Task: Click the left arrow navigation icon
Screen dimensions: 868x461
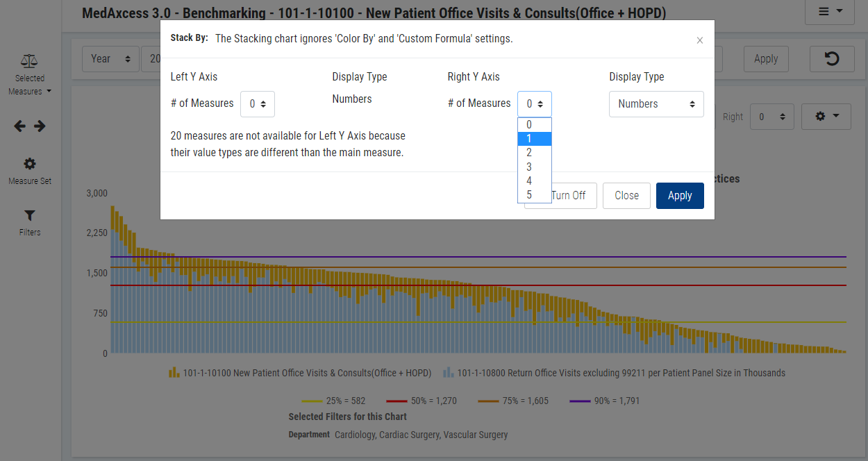Action: tap(20, 126)
